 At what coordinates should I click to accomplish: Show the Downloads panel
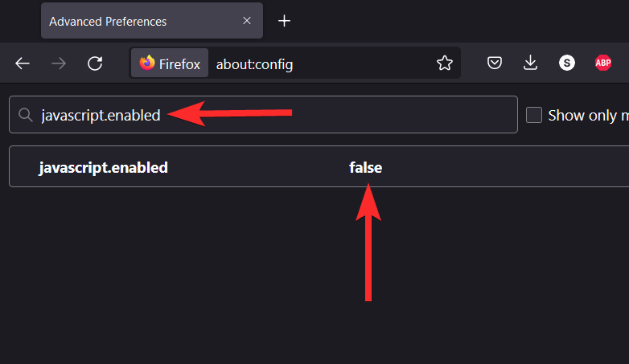point(531,63)
